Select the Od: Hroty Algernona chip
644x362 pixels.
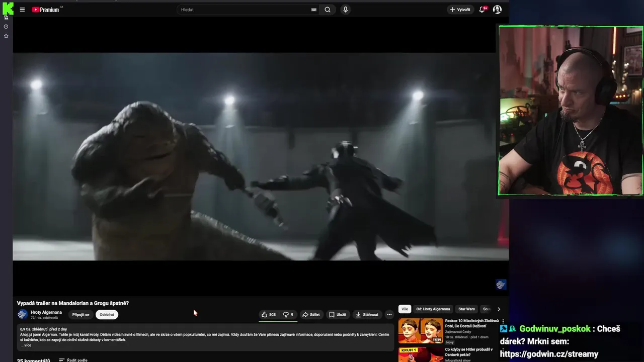click(x=433, y=309)
